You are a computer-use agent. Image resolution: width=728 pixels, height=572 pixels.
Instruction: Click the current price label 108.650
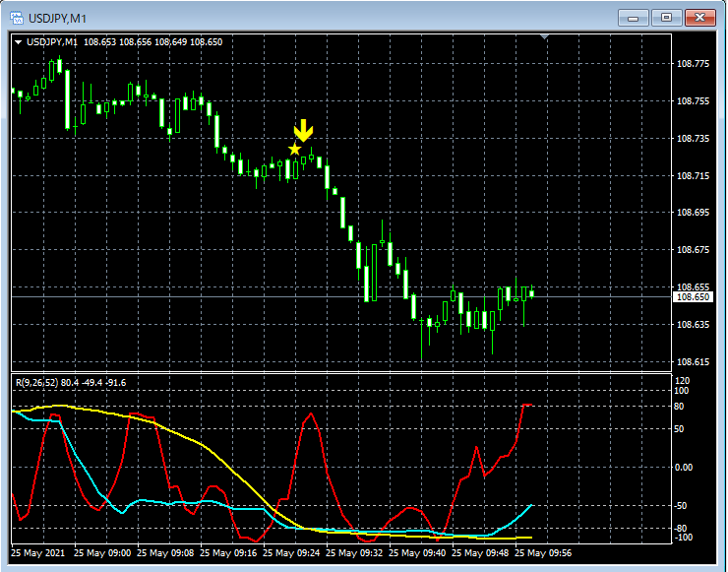click(x=693, y=297)
